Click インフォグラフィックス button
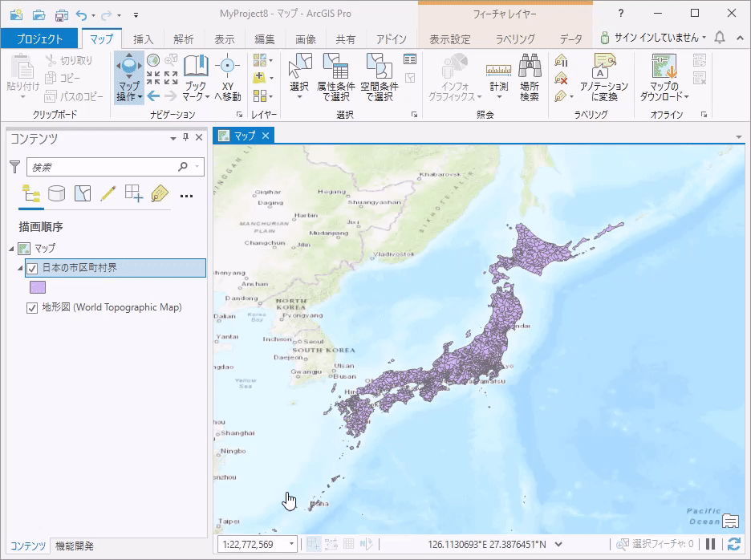The image size is (751, 560). (x=454, y=77)
